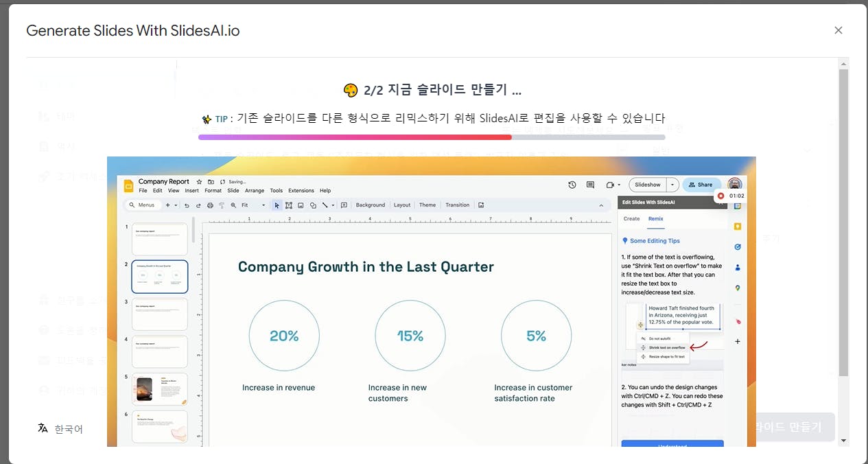This screenshot has height=464, width=868.
Task: Click the slide generation progress bar
Action: click(431, 137)
